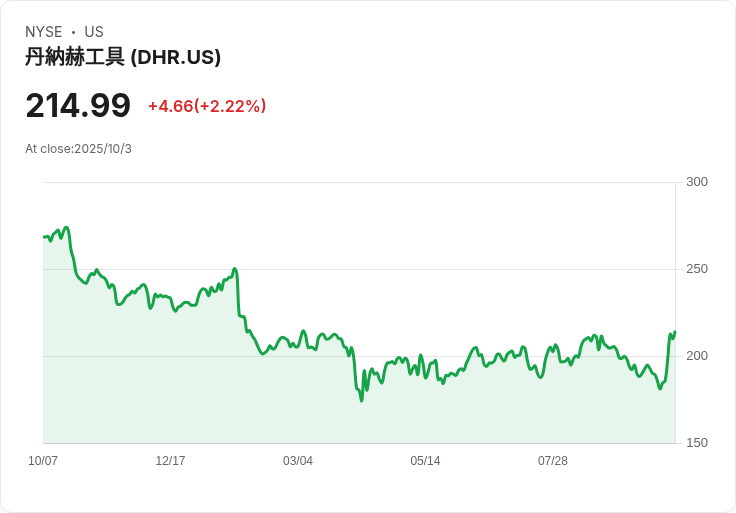Click the US market label
The height and width of the screenshot is (513, 736).
pos(94,32)
